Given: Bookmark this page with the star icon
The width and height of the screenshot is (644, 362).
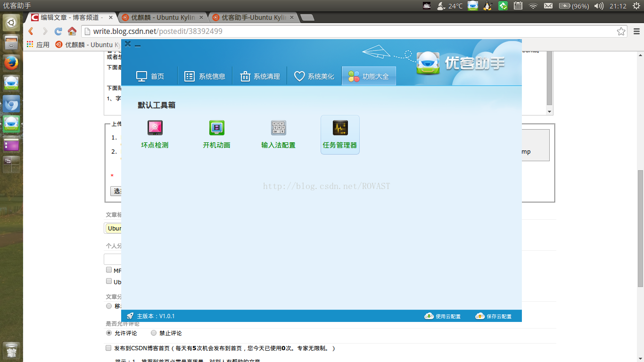Looking at the screenshot, I should (x=621, y=31).
